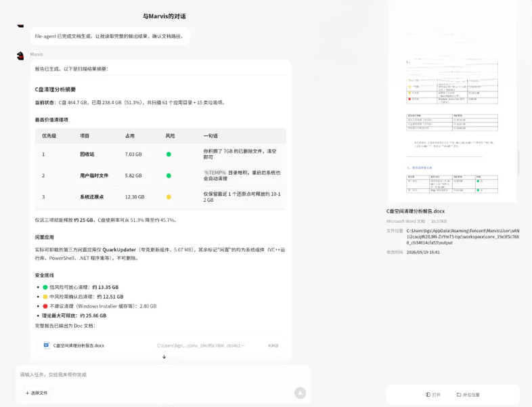
Task: Click the 优先级 table column header
Action: click(x=49, y=136)
